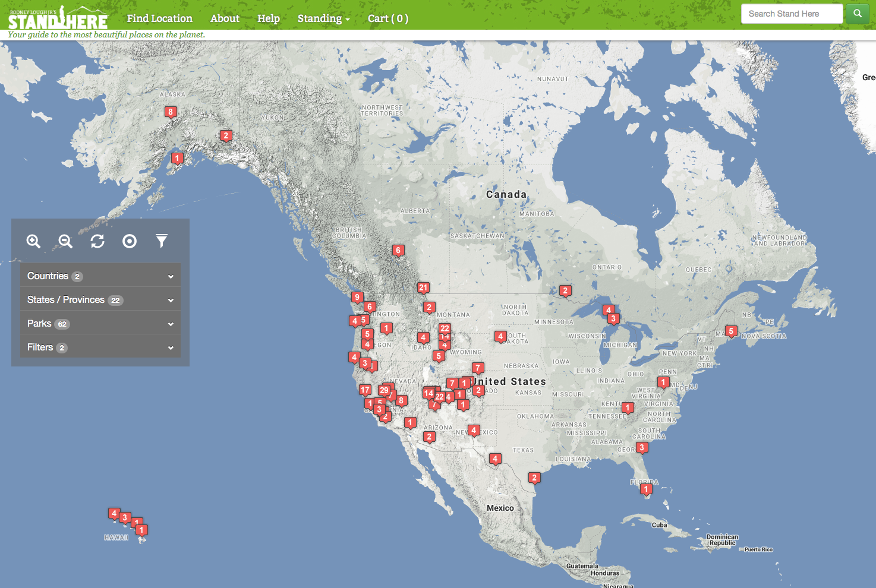Focus the Search Stand Here field
Screen dimensions: 876x588
pyautogui.click(x=792, y=14)
